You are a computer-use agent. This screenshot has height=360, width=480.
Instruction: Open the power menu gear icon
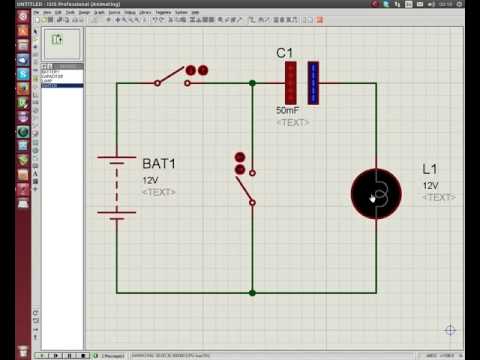pyautogui.click(x=459, y=4)
